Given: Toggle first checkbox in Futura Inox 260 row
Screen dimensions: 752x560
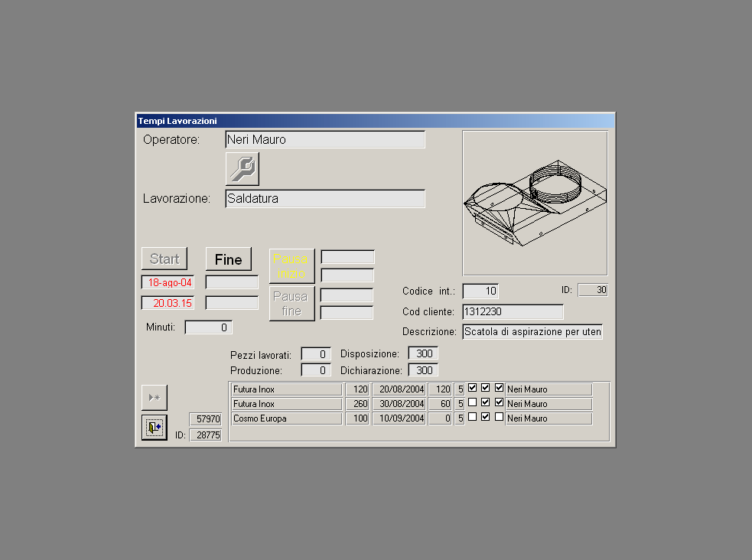Looking at the screenshot, I should [473, 402].
